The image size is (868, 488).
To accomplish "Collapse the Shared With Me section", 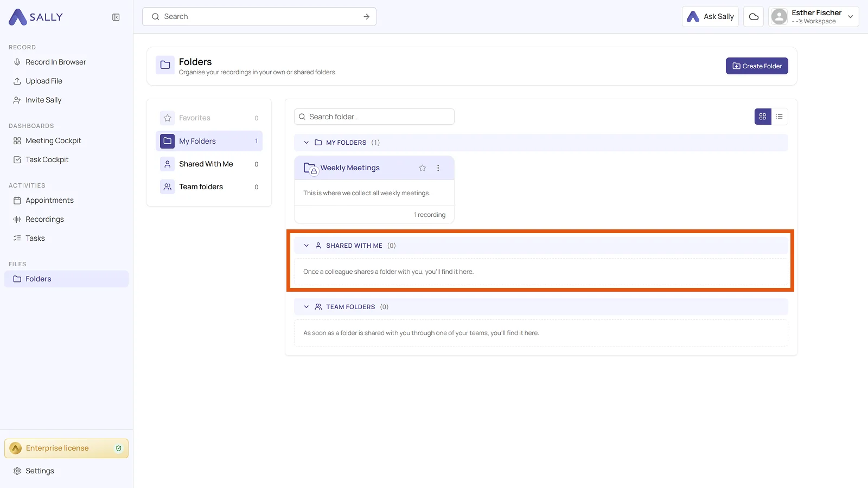I will click(x=307, y=246).
